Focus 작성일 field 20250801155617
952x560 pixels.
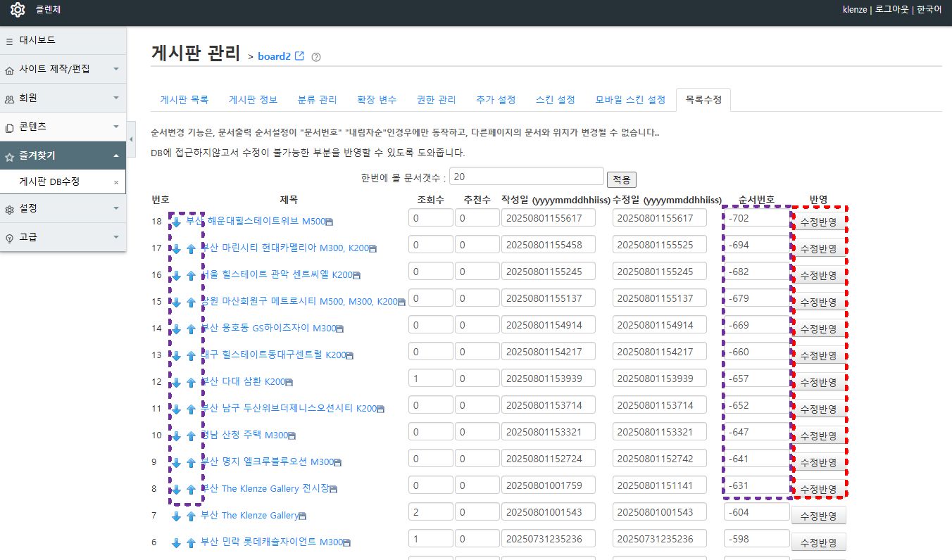point(549,218)
